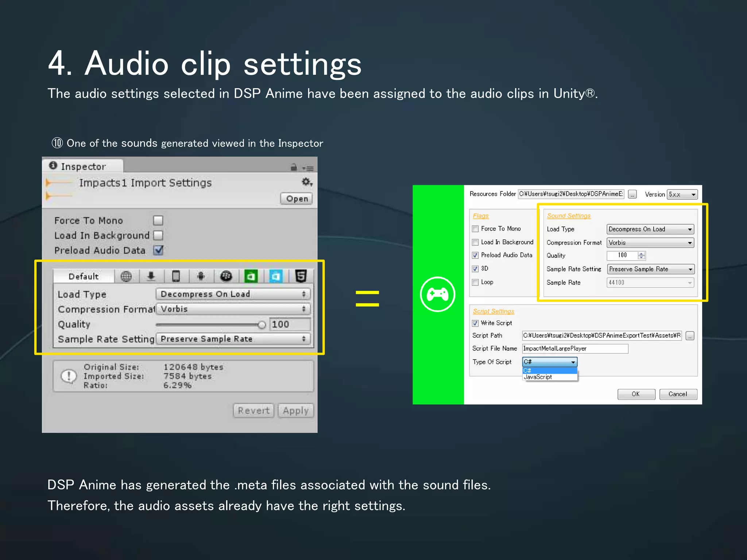
Task: Open Compression Format dropdown in Inspector
Action: pyautogui.click(x=233, y=309)
